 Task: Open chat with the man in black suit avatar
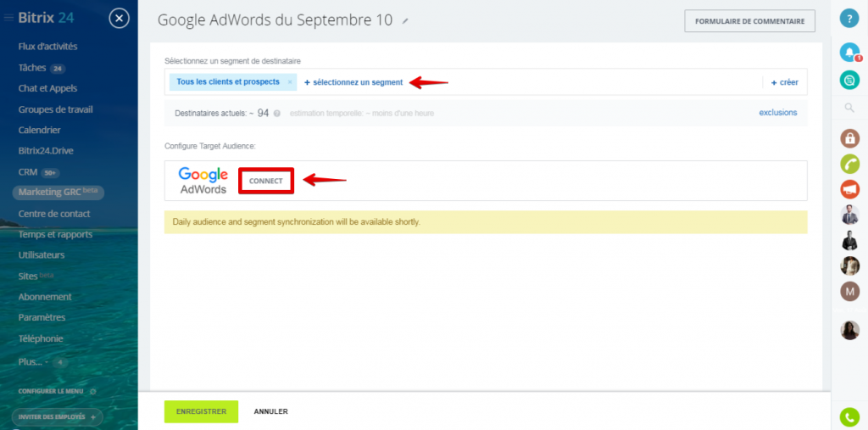point(849,241)
